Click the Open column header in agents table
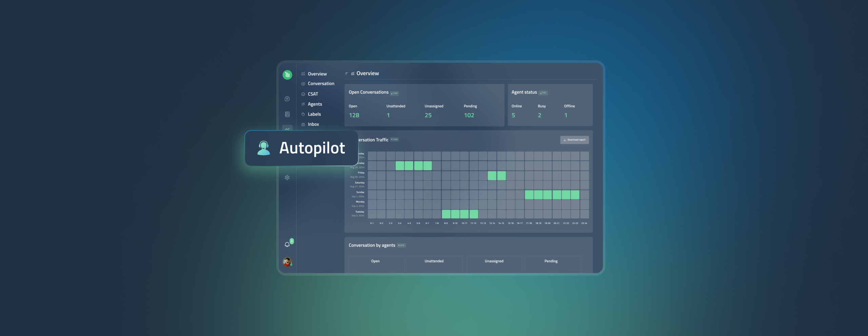Image resolution: width=868 pixels, height=336 pixels. [x=375, y=261]
